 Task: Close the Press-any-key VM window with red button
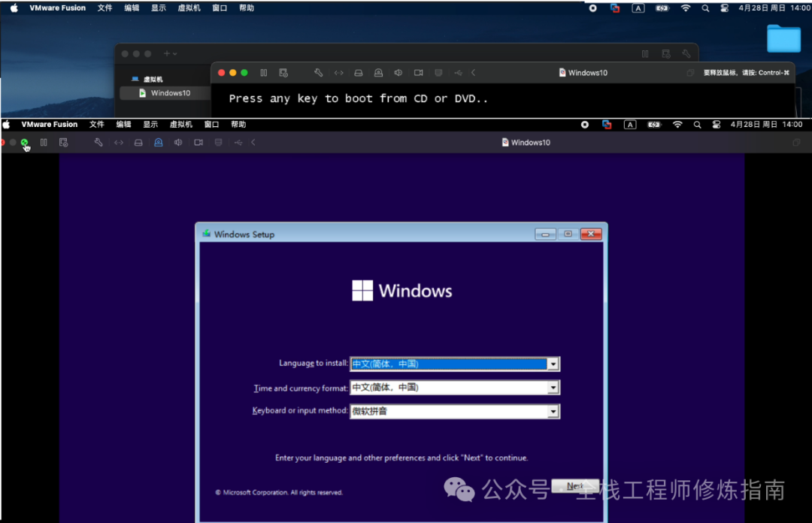tap(222, 73)
